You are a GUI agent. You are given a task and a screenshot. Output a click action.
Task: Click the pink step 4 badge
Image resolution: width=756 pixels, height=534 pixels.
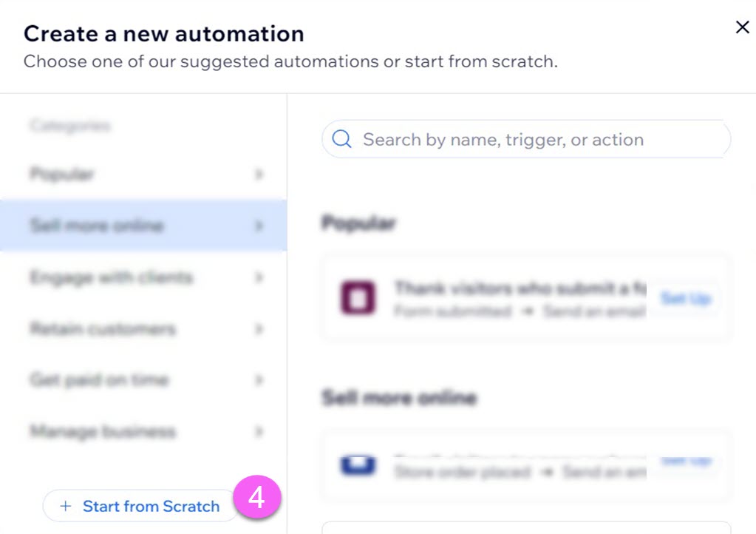(x=256, y=497)
